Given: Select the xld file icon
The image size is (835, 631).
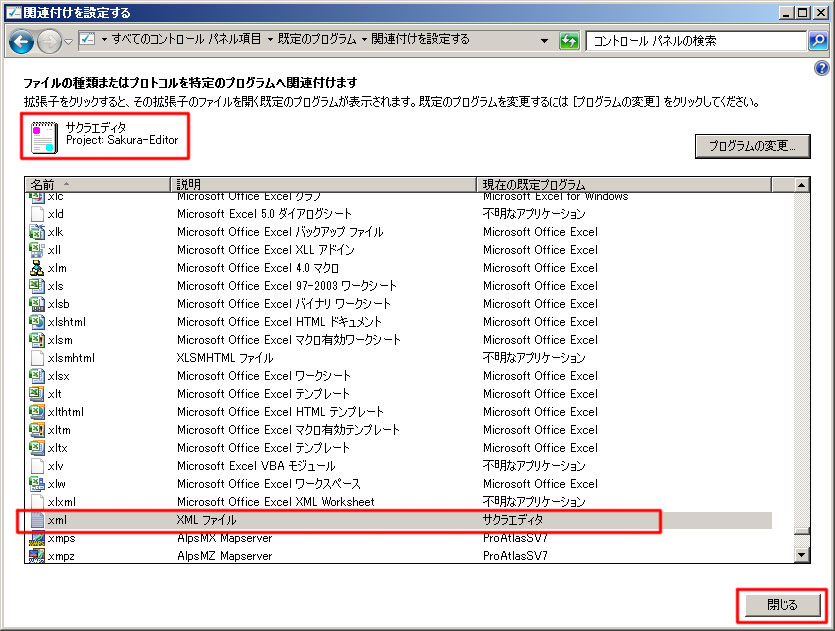Looking at the screenshot, I should point(37,214).
